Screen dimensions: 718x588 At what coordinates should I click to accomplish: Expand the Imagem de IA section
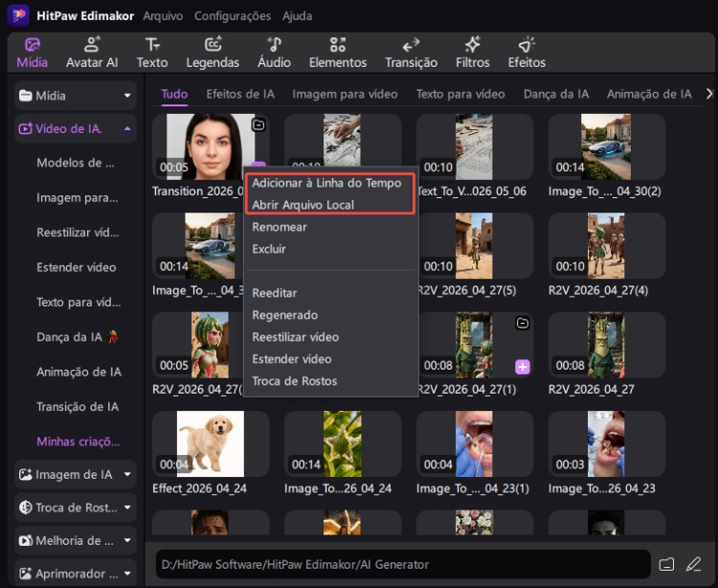click(76, 474)
